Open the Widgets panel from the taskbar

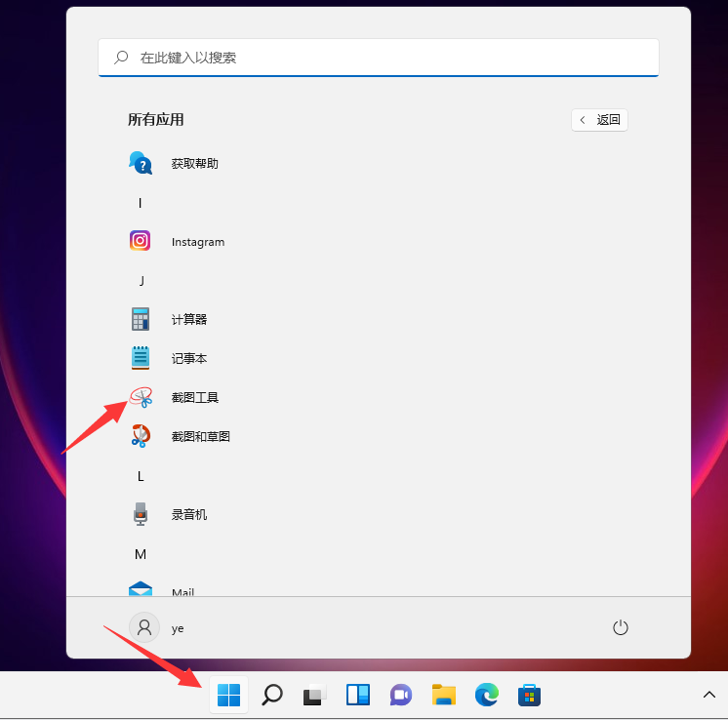[x=358, y=695]
